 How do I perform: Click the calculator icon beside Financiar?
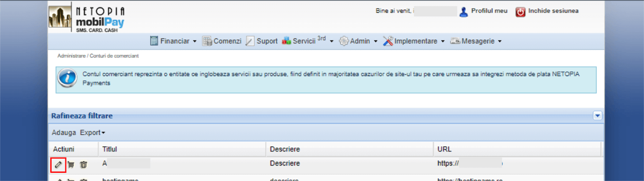154,41
